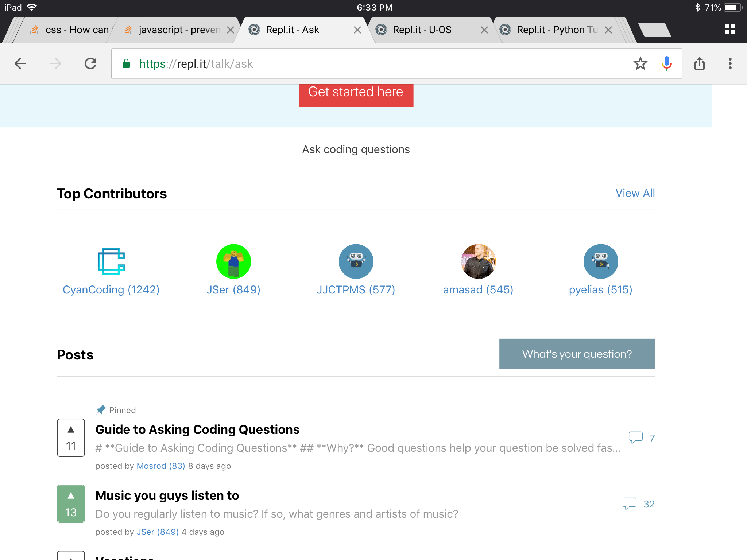Close the 'Repl.it - Ask' tab
This screenshot has width=747, height=560.
click(x=357, y=30)
